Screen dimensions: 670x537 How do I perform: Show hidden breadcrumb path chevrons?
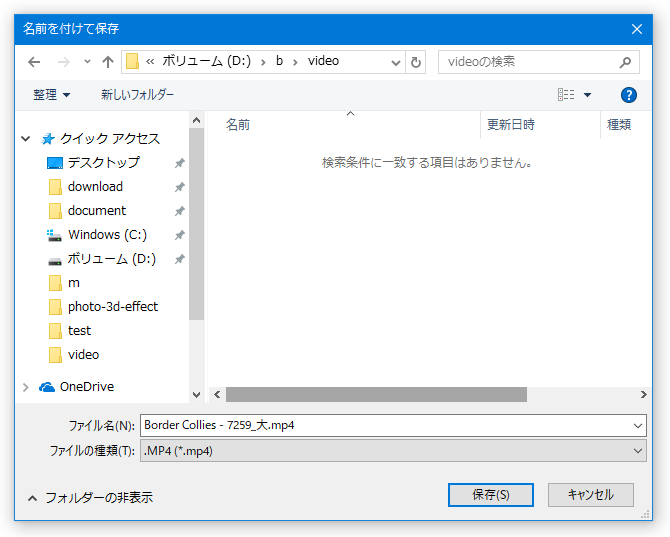[150, 62]
